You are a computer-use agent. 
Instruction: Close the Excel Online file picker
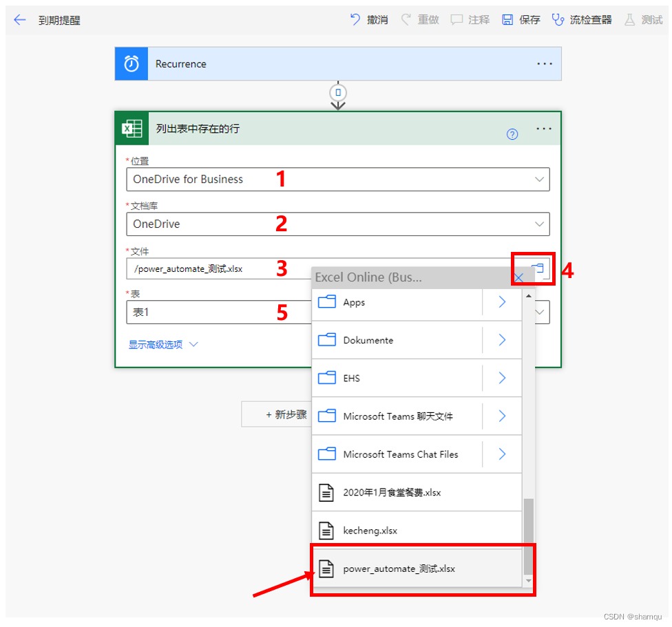click(x=518, y=278)
